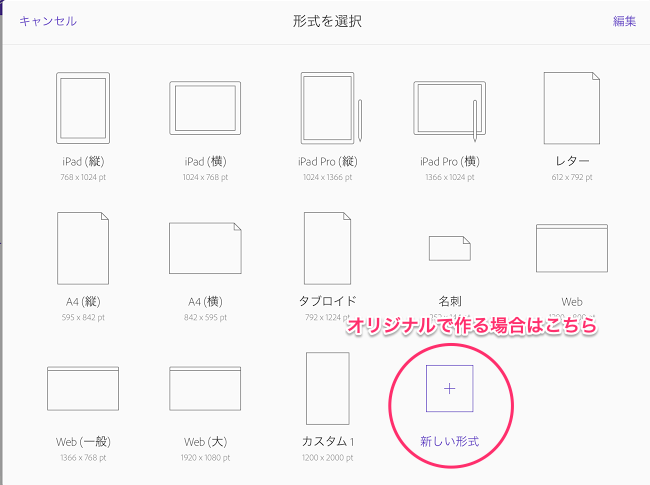Screen dimensions: 650x485
Task: Click the 842 x 595 pt size text
Action: coord(205,318)
